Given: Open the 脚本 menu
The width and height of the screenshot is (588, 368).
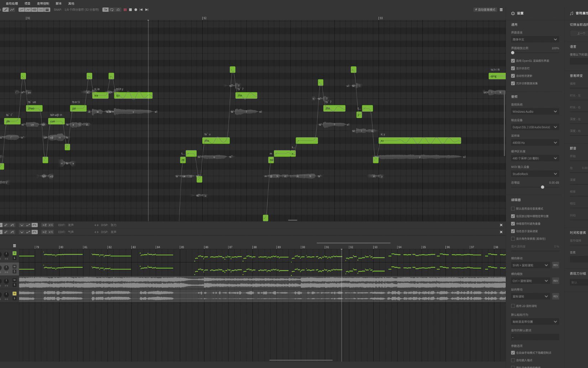Looking at the screenshot, I should (59, 4).
